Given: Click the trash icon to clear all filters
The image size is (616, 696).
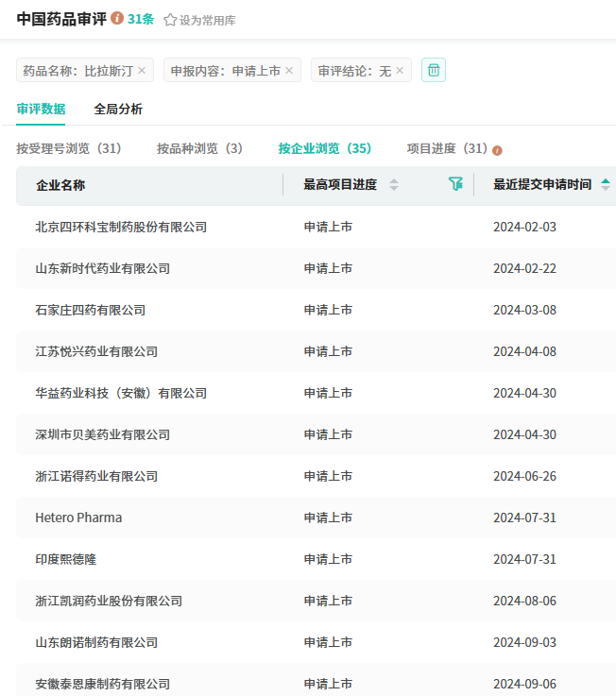Looking at the screenshot, I should pos(434,70).
